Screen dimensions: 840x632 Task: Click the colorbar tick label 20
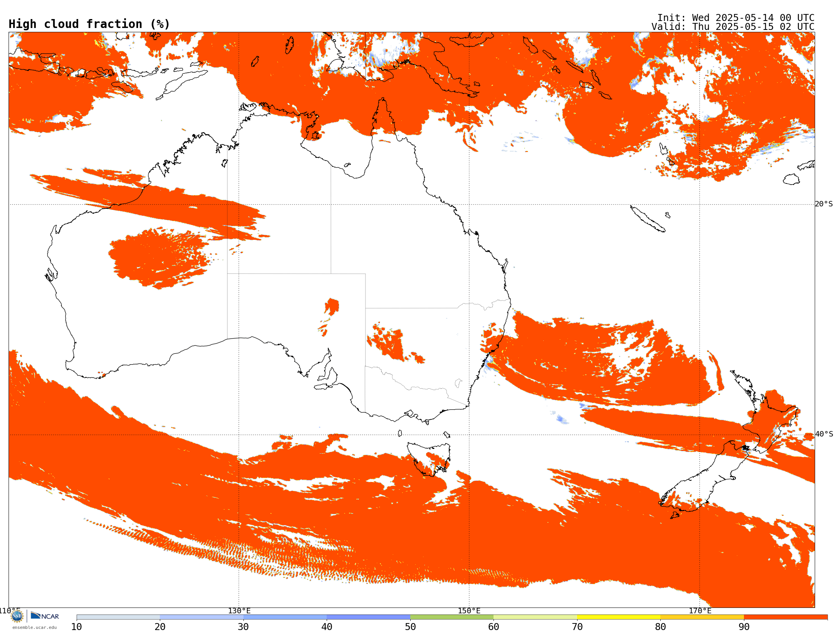(160, 627)
